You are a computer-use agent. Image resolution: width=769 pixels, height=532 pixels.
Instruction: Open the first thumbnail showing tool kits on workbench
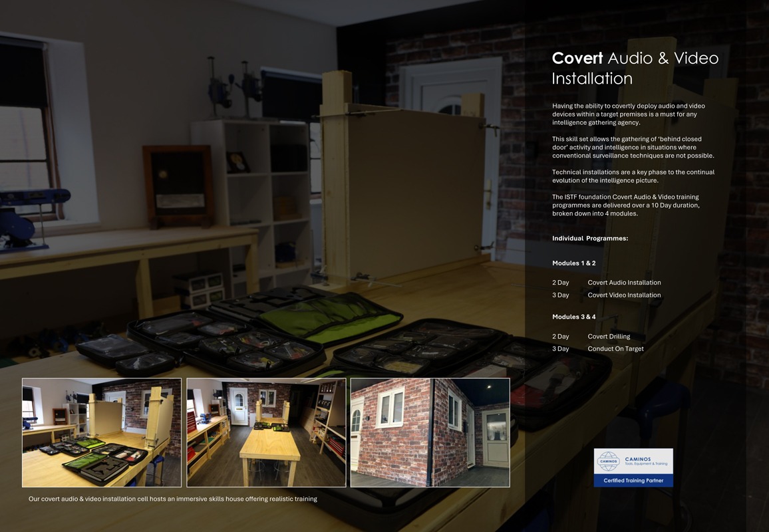tap(102, 432)
